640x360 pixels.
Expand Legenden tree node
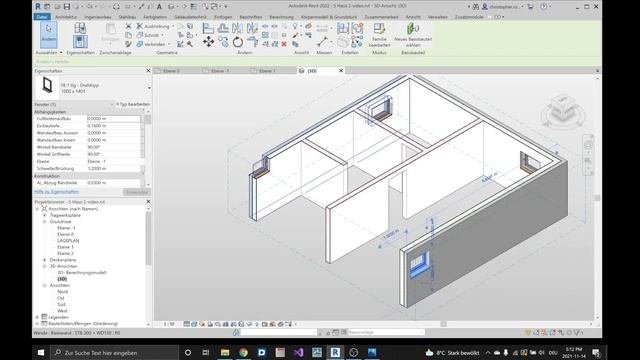click(x=37, y=317)
